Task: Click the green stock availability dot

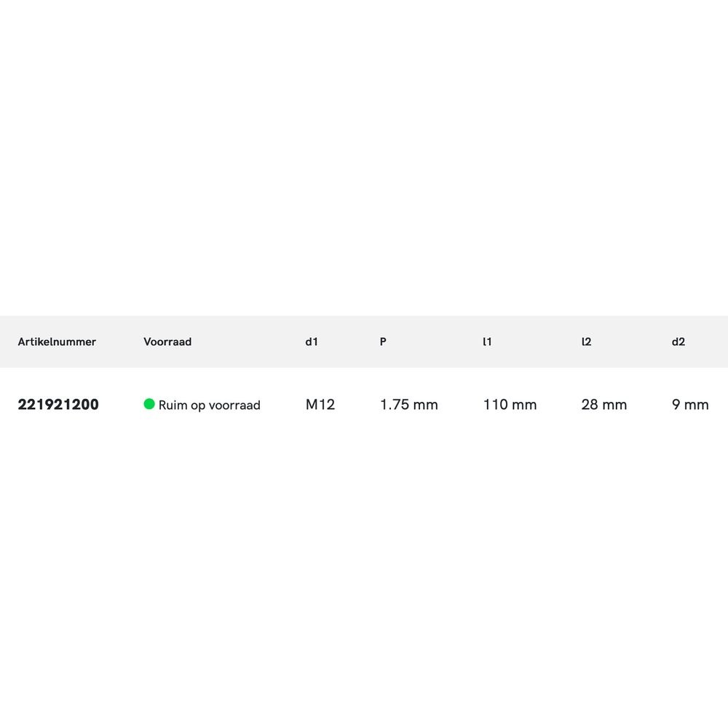Action: (x=149, y=404)
